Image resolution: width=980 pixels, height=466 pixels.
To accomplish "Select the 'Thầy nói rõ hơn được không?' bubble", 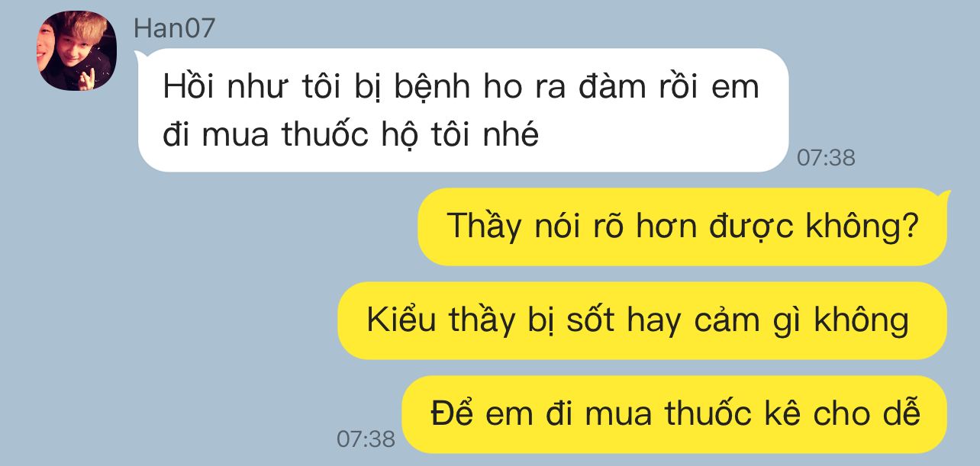I will 683,227.
